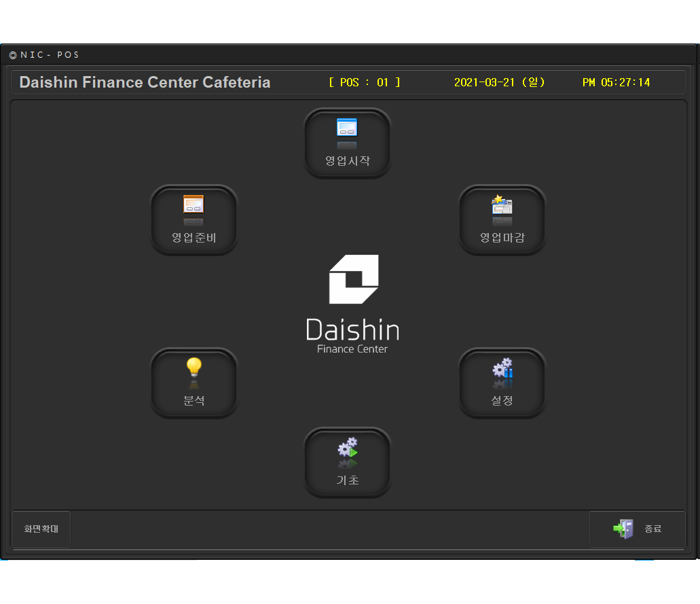Click the 영업마감 star window icon
This screenshot has height=604, width=700.
pos(502,205)
